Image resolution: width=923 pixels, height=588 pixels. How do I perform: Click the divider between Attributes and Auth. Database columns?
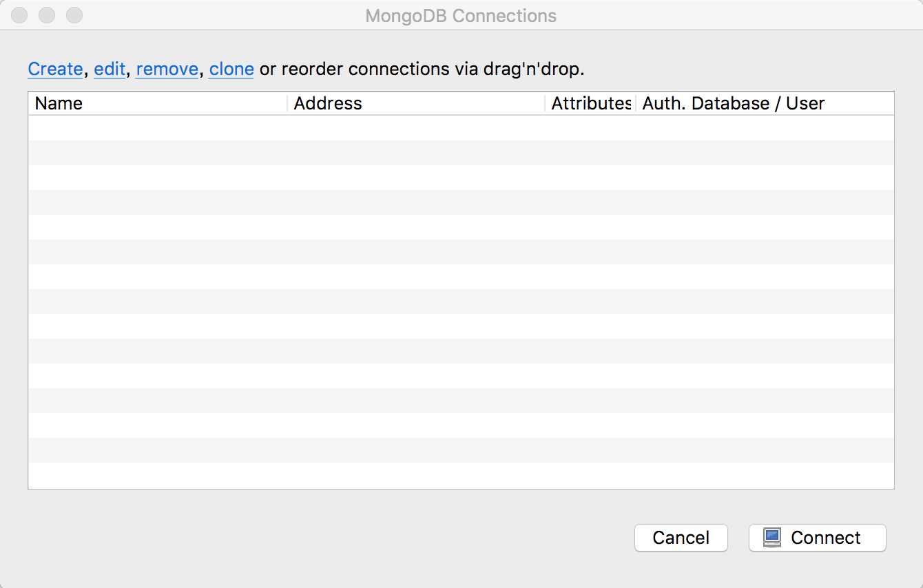pos(635,103)
